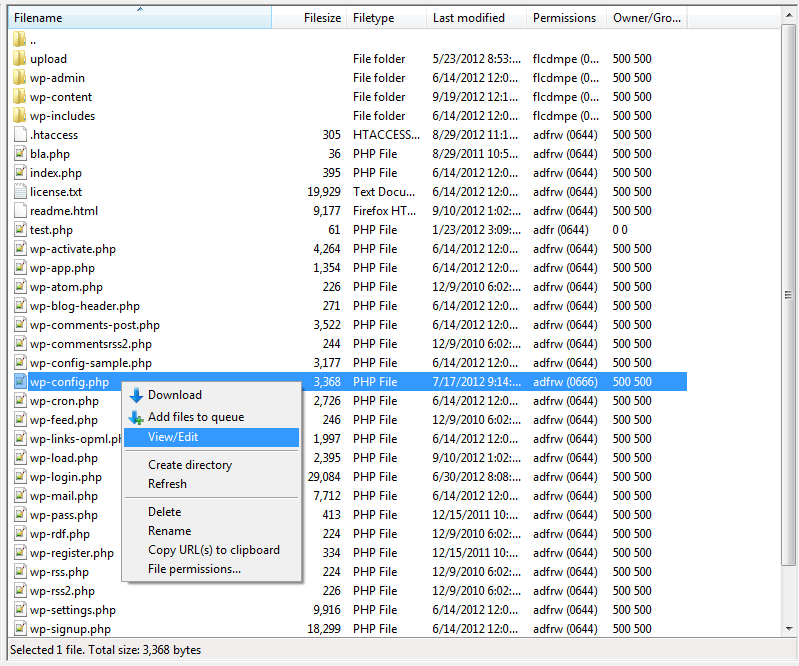The image size is (799, 666).
Task: Select the wp-pass.php file name
Action: point(64,515)
